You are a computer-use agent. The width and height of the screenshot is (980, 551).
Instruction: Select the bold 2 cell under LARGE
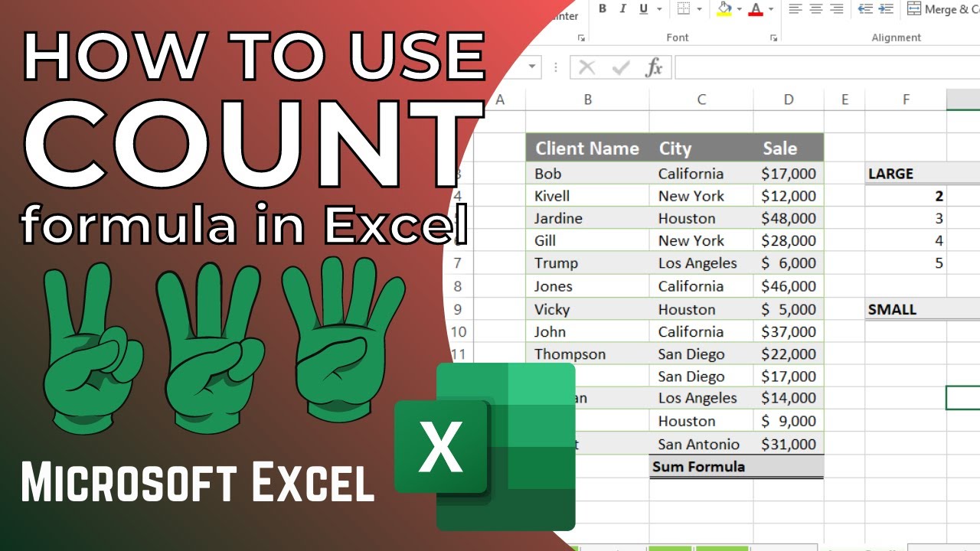(906, 196)
